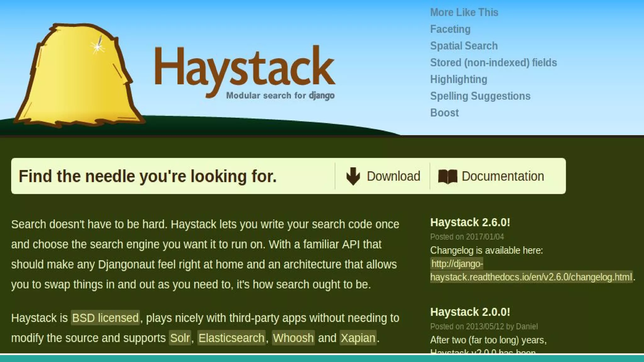Select More Like This feature link
Viewport: 644px width, 362px height.
click(x=464, y=13)
